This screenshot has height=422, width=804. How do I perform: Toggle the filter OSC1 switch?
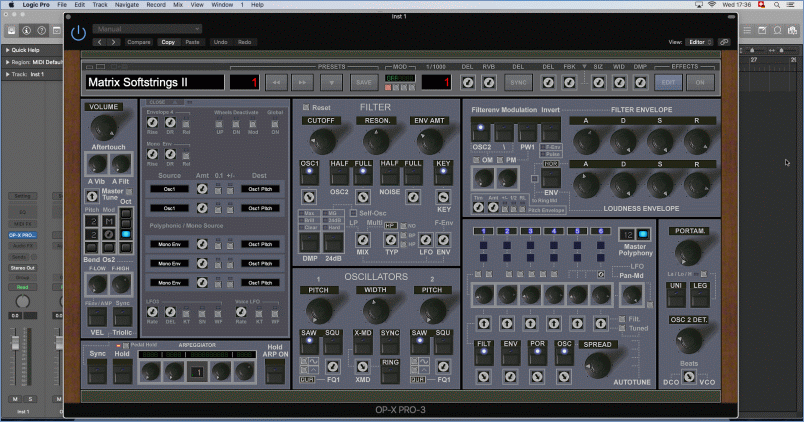(x=309, y=176)
